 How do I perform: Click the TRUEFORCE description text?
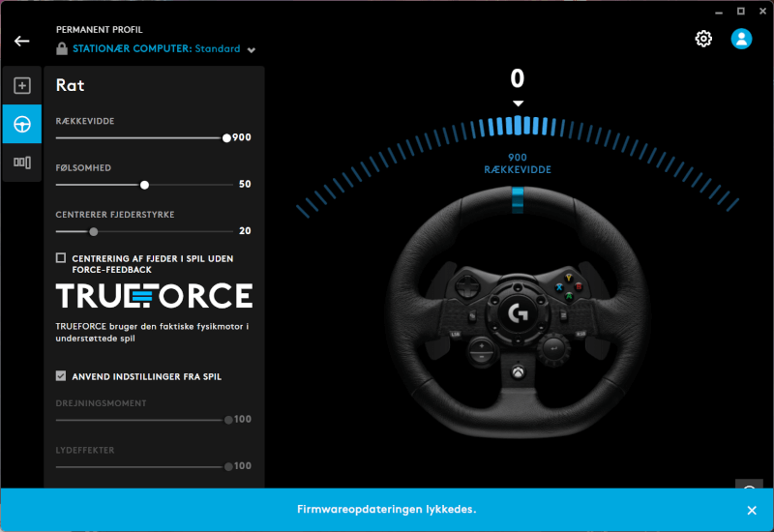[x=152, y=332]
